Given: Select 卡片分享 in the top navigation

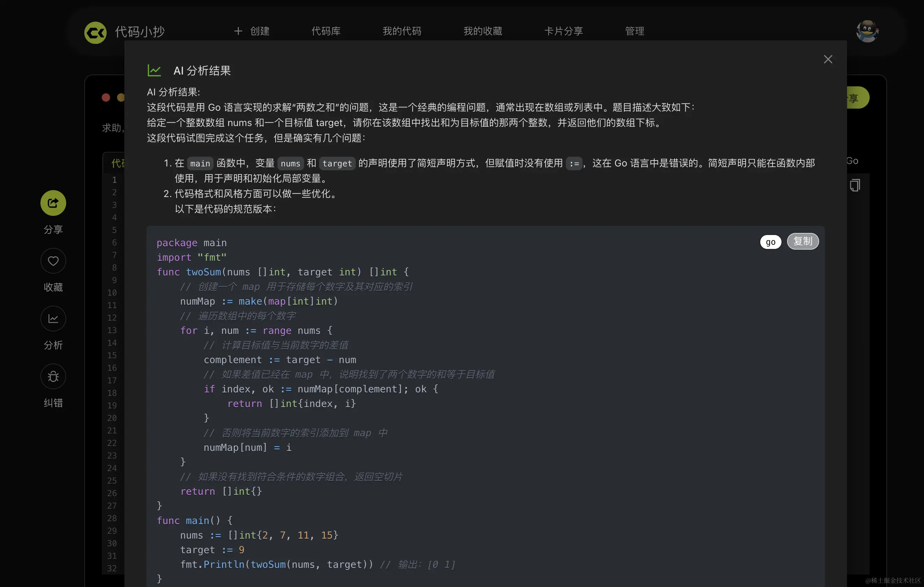Looking at the screenshot, I should [563, 31].
